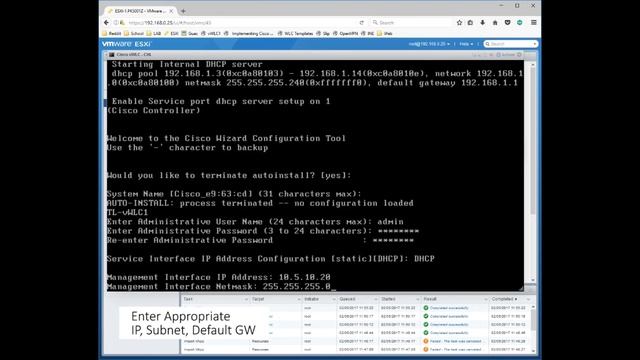Open Completed column dropdown arrow
The width and height of the screenshot is (640, 360).
pyautogui.click(x=528, y=300)
